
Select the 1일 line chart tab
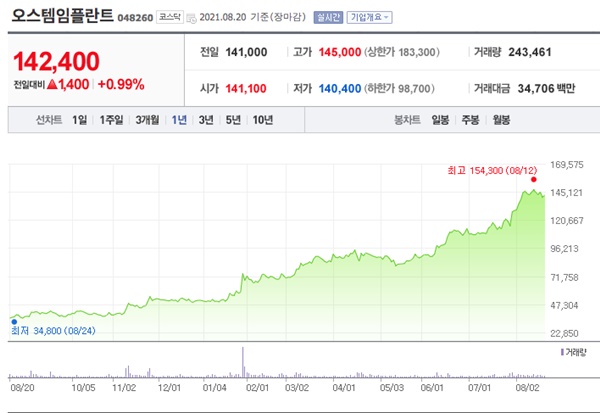(80, 120)
